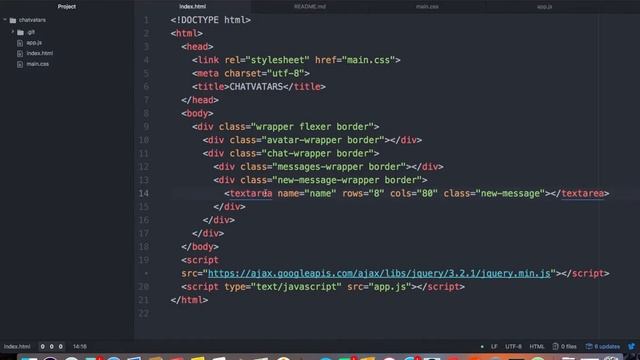Open the 0 files git status indicator
Viewport: 640px width, 360px height.
(x=564, y=347)
